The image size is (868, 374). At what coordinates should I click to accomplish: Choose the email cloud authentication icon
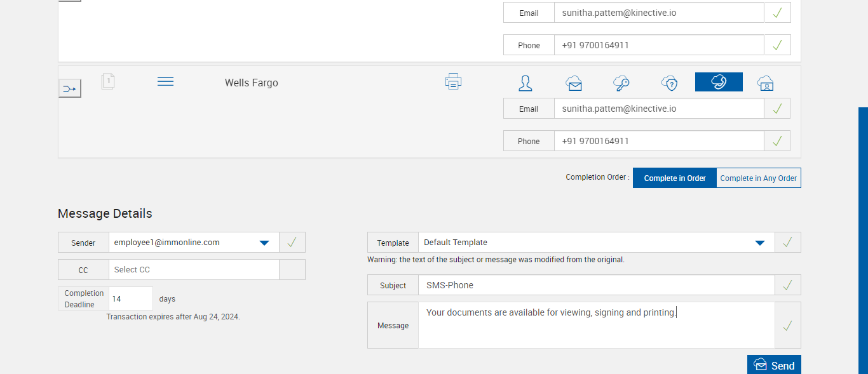pyautogui.click(x=574, y=83)
